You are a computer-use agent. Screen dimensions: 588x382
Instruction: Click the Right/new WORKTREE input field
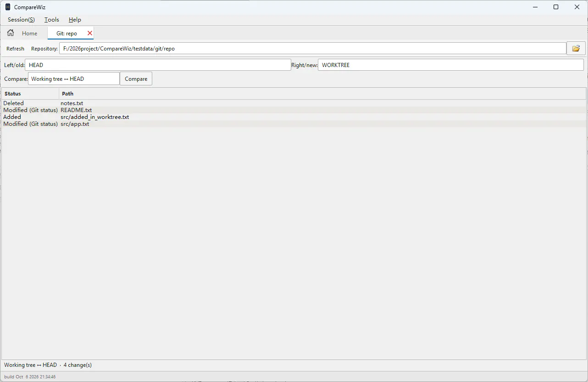[451, 65]
